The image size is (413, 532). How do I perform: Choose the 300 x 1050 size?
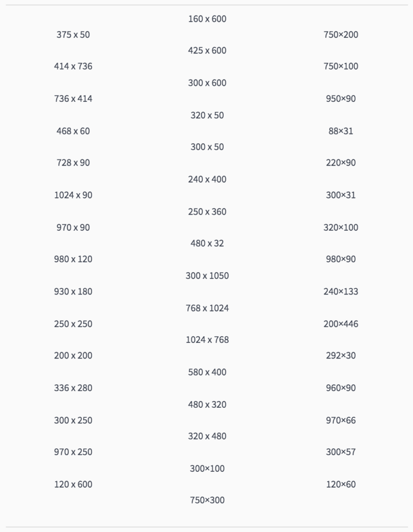tap(207, 275)
